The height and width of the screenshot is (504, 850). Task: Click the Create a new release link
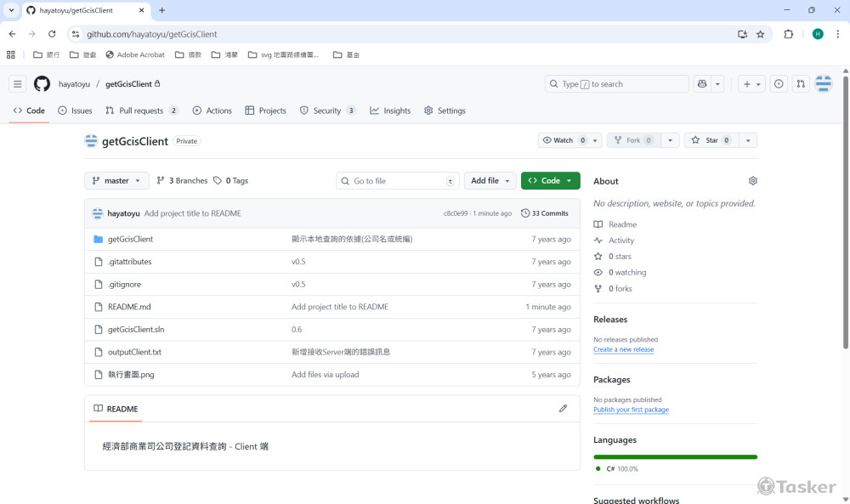[623, 349]
